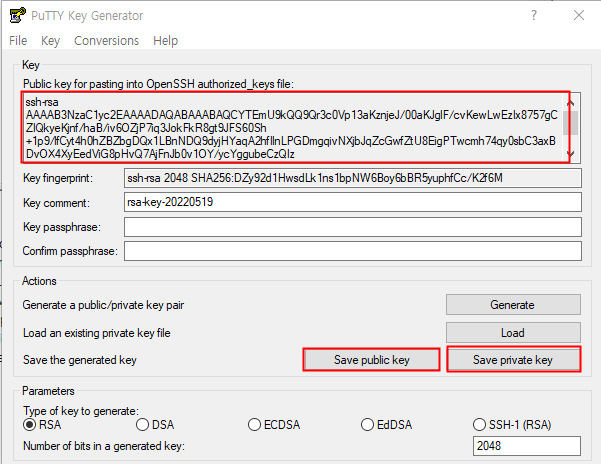
Task: Select the DSA key type
Action: (155, 425)
